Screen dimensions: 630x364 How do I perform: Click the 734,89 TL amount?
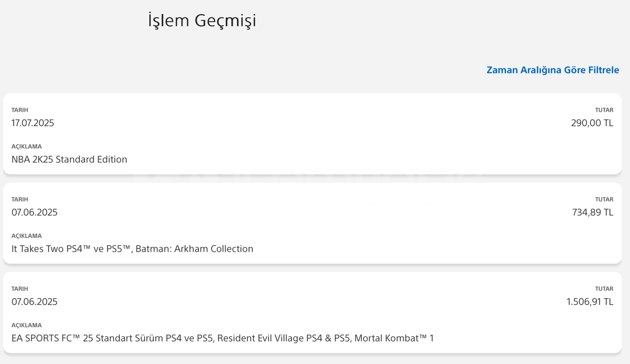593,212
